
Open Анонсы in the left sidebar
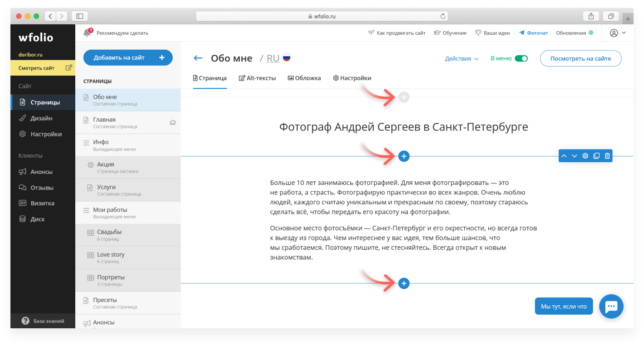(x=43, y=172)
